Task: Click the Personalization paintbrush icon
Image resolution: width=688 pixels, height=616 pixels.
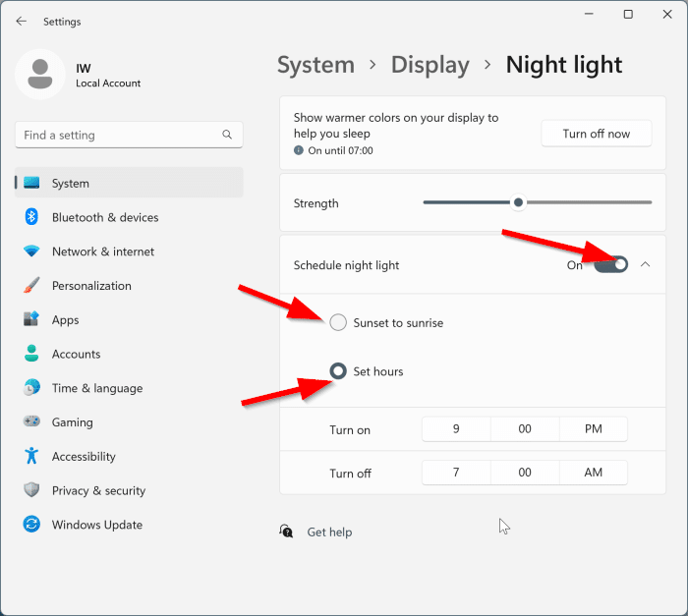Action: 31,285
